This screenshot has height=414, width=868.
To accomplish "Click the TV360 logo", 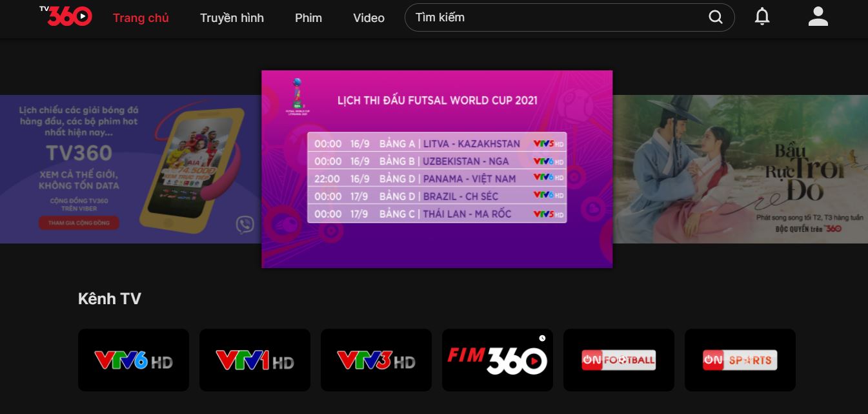I will 66,16.
